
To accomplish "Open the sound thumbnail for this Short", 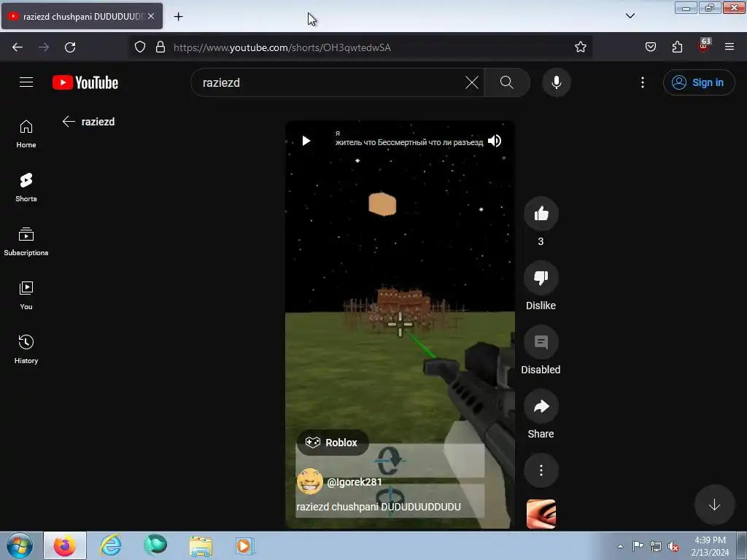I will [541, 514].
